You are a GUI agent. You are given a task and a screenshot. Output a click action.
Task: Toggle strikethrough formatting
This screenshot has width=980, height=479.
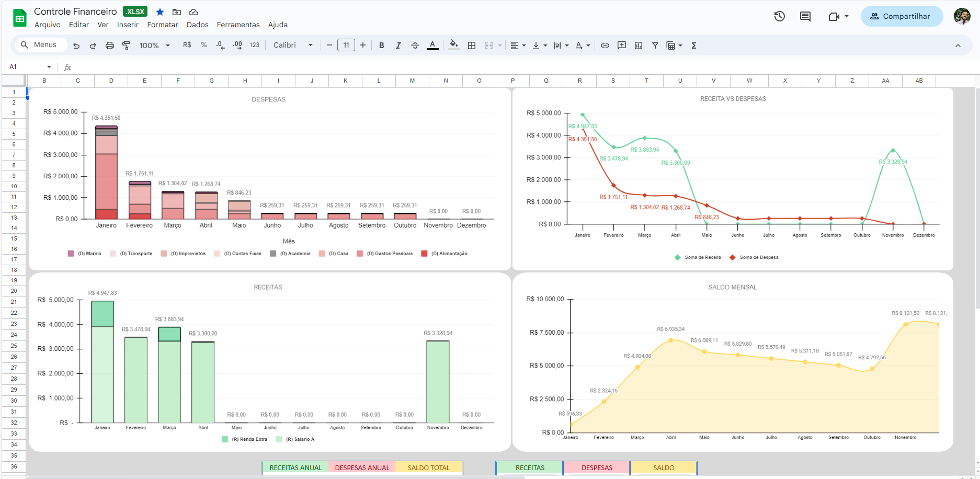[x=415, y=45]
